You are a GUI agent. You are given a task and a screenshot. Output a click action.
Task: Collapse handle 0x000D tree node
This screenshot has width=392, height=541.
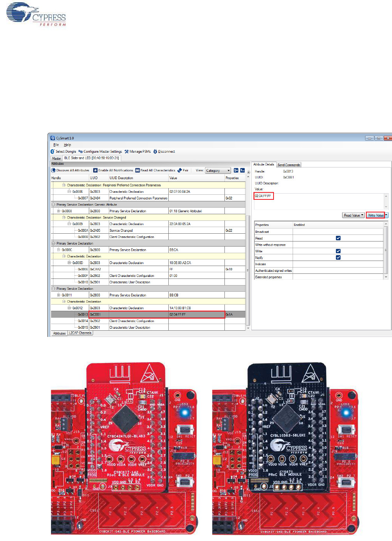[69, 263]
